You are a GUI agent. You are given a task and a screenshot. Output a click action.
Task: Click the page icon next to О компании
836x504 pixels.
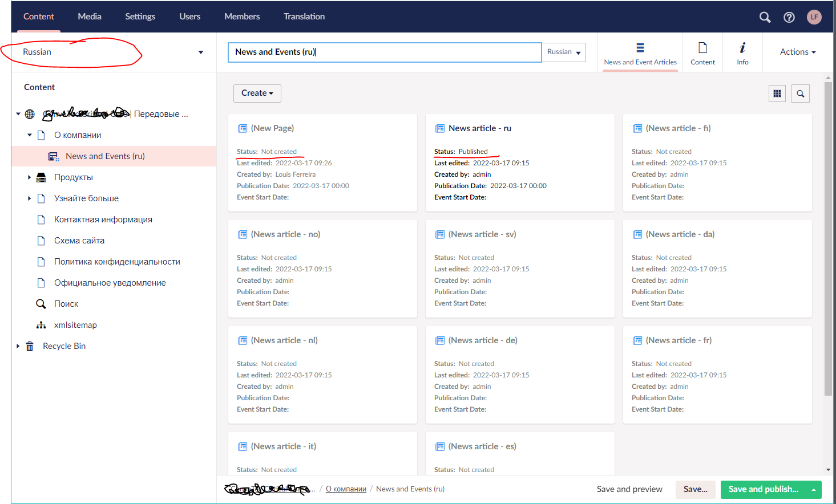click(x=41, y=135)
